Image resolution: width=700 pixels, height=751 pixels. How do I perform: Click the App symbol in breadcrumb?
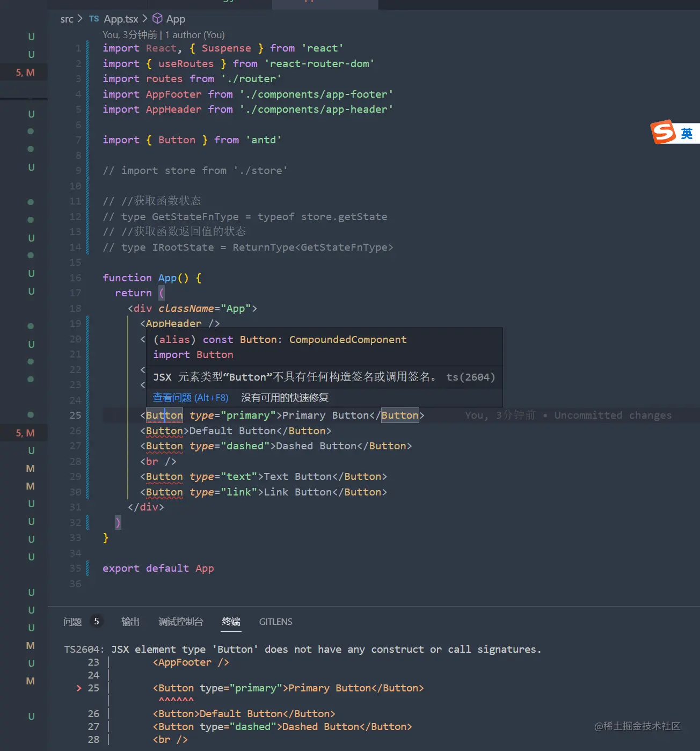[176, 19]
